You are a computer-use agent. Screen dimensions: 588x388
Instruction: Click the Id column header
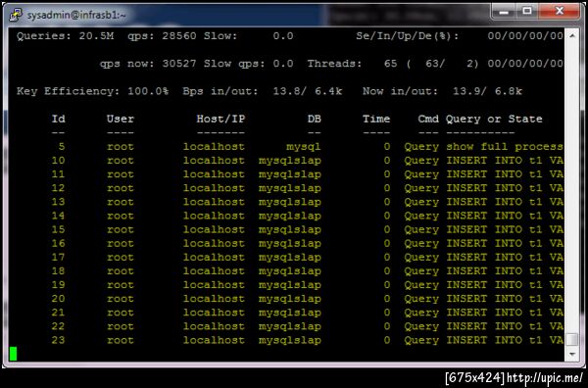coord(58,119)
